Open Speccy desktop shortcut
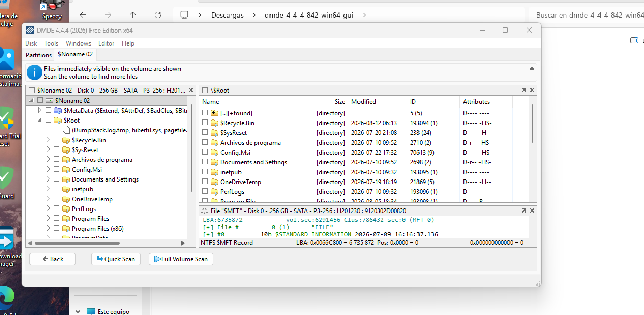The height and width of the screenshot is (315, 644). (52, 10)
